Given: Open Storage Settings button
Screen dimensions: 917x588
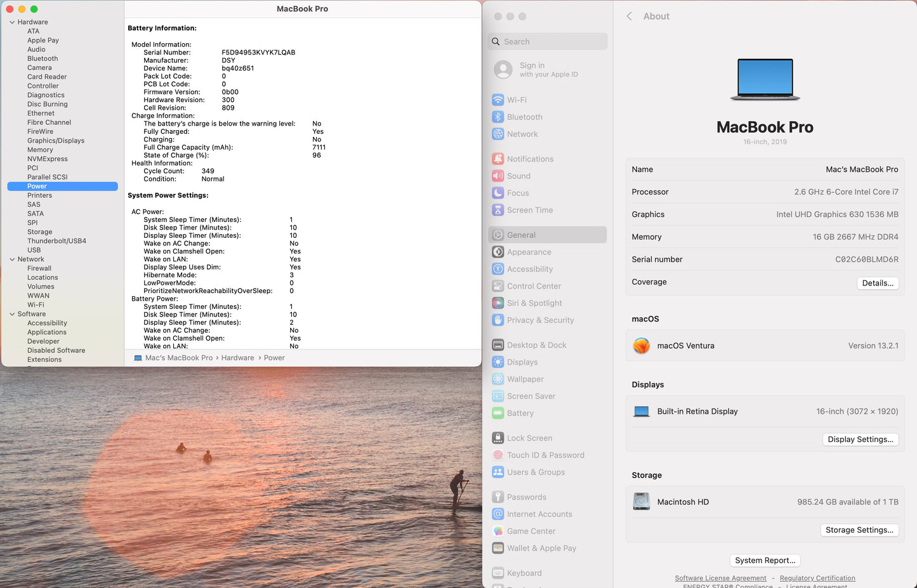Looking at the screenshot, I should (859, 530).
